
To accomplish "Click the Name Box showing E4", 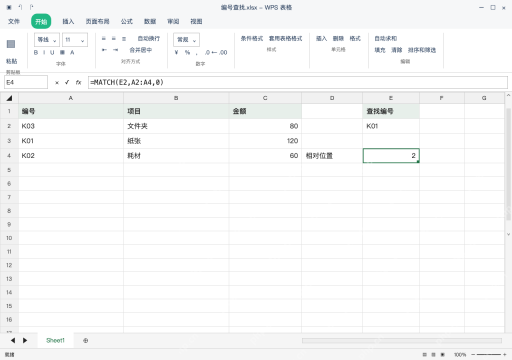I will 26,82.
